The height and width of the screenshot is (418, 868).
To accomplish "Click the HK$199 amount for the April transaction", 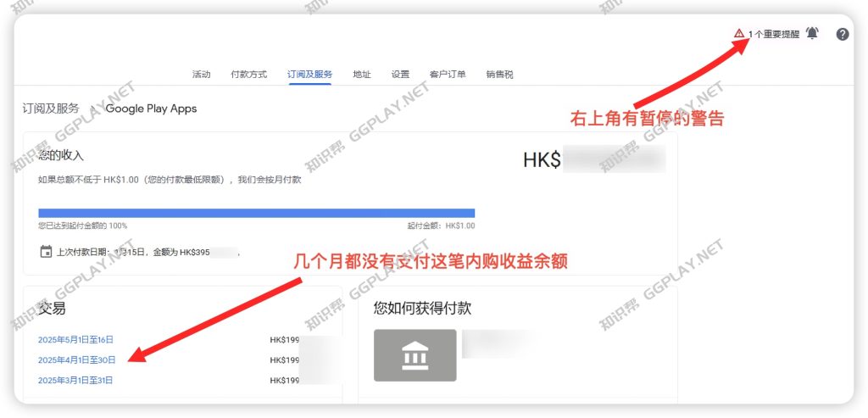I will point(285,359).
